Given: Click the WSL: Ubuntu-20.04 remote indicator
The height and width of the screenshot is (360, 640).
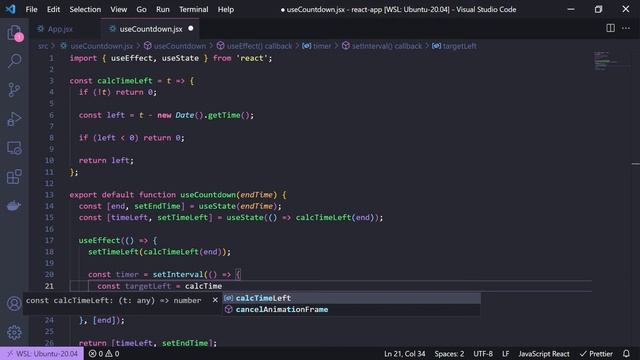Looking at the screenshot, I should (42, 353).
